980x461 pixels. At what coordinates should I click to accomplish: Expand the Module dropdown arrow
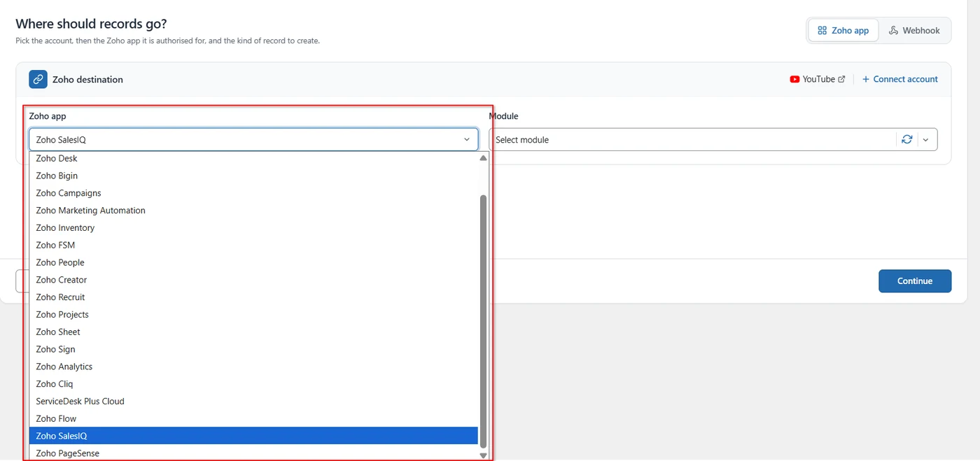[925, 139]
